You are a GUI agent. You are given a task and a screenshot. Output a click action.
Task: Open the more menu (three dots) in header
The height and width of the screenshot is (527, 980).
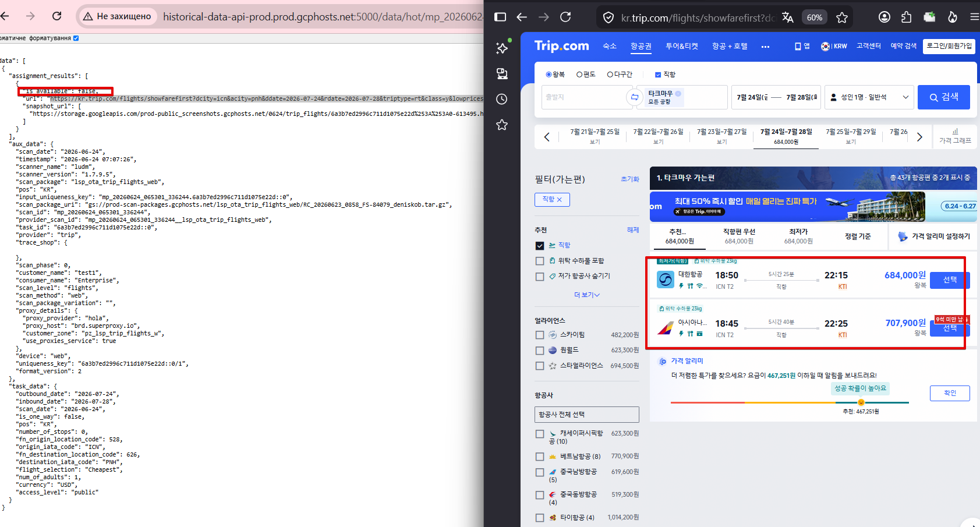click(x=765, y=47)
